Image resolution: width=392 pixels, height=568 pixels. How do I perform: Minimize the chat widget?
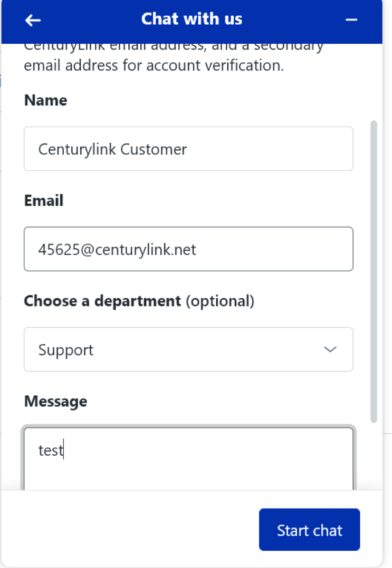click(x=351, y=20)
